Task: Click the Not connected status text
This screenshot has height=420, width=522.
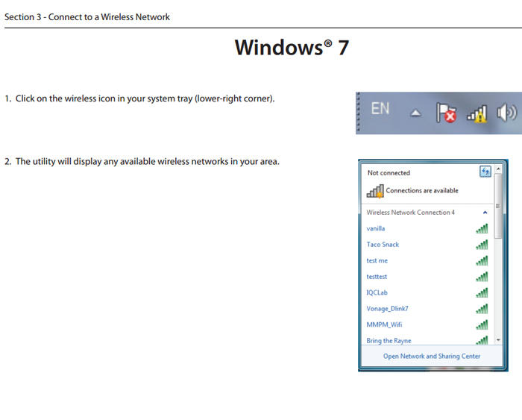Action: coord(389,173)
